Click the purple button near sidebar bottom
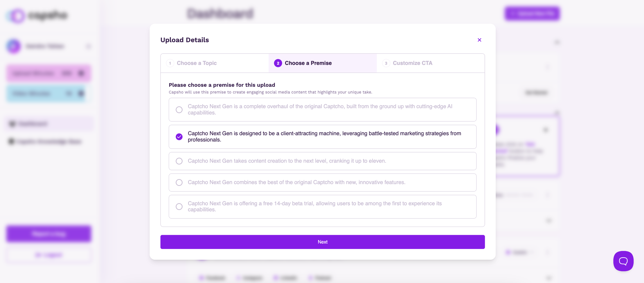Screen dimensions: 644x283 coord(48,234)
